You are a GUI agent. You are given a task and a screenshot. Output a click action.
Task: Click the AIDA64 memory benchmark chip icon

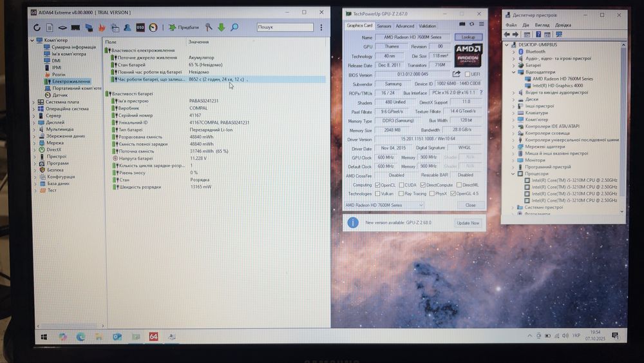point(75,28)
